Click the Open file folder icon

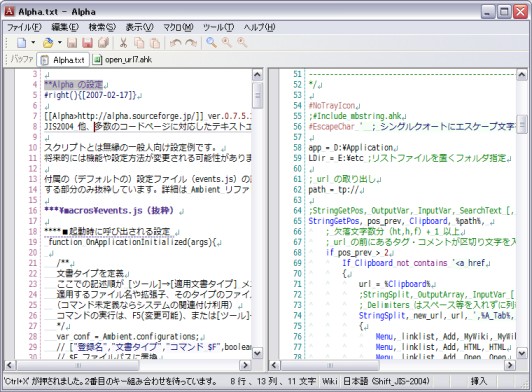(48, 43)
